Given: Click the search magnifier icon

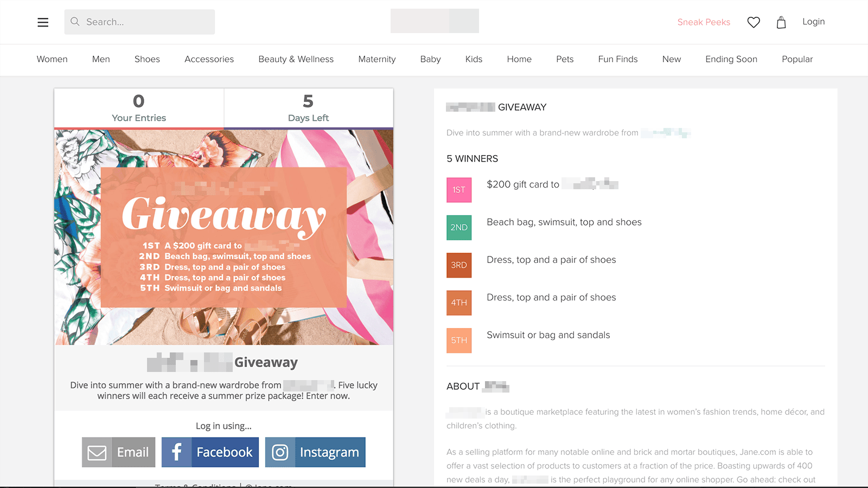Looking at the screenshot, I should click(x=75, y=22).
